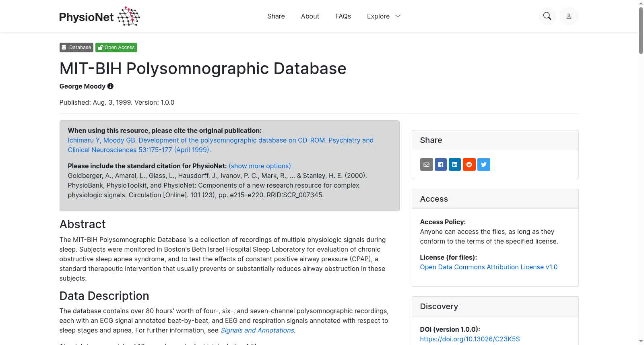644x345 pixels.
Task: Open the PhysioNet home logo
Action: click(99, 17)
